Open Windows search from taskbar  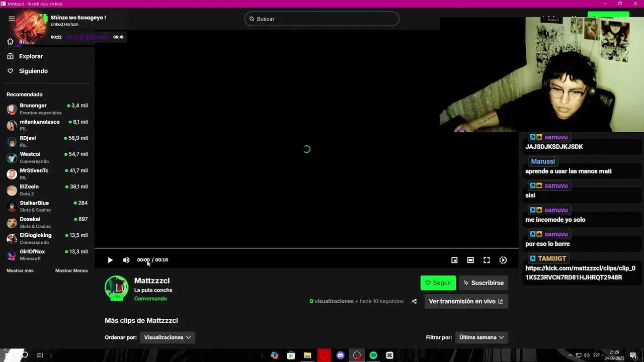click(25, 355)
